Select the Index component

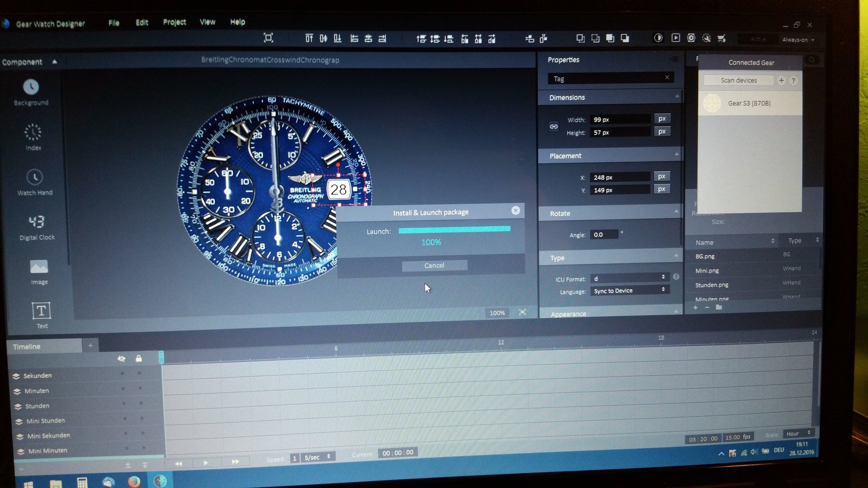[x=33, y=137]
